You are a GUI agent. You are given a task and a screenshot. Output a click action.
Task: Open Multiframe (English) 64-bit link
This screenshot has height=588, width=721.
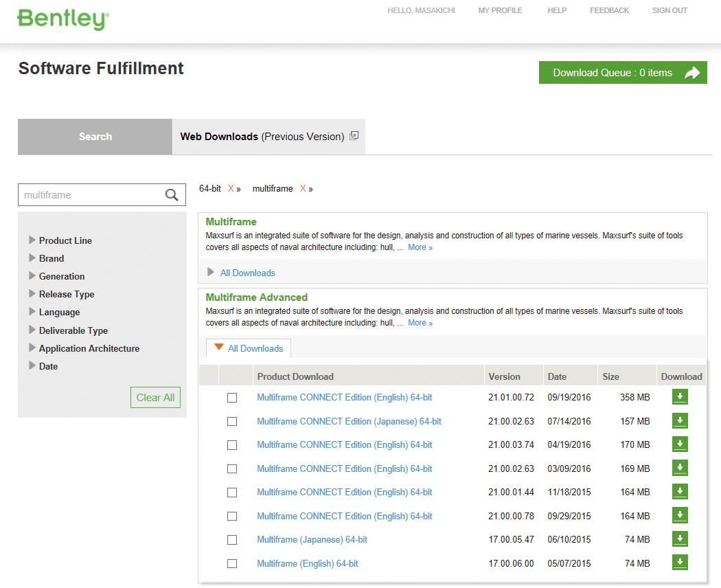(307, 564)
